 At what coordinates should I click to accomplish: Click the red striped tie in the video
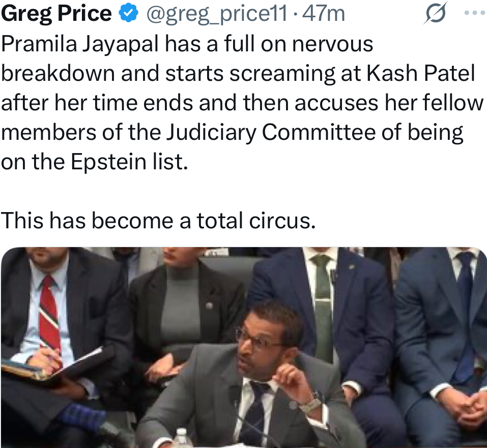pos(50,315)
